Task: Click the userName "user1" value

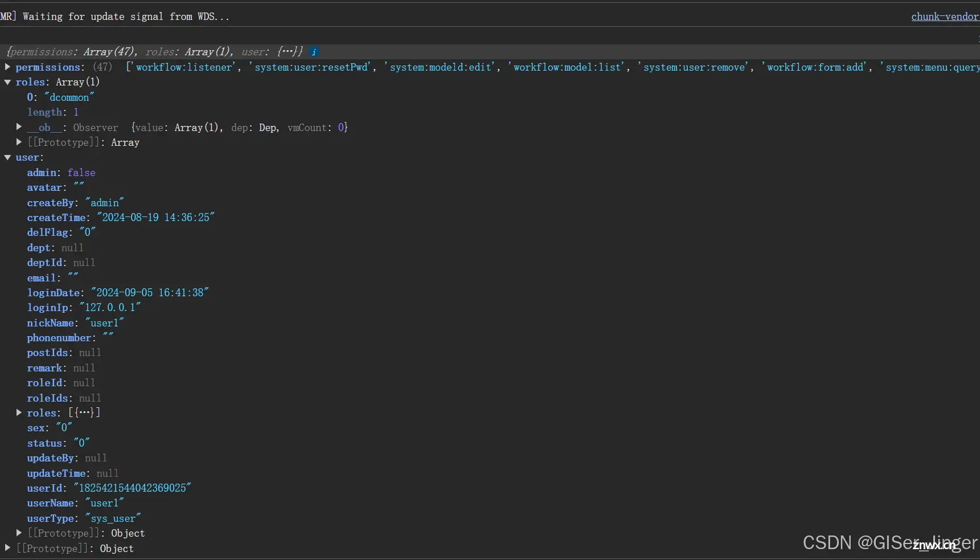Action: [x=104, y=503]
